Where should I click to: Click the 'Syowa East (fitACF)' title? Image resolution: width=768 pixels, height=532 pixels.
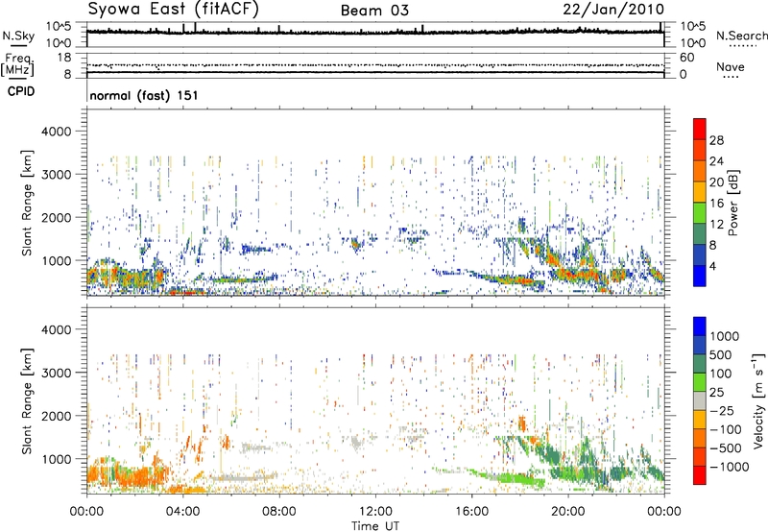coord(174,9)
